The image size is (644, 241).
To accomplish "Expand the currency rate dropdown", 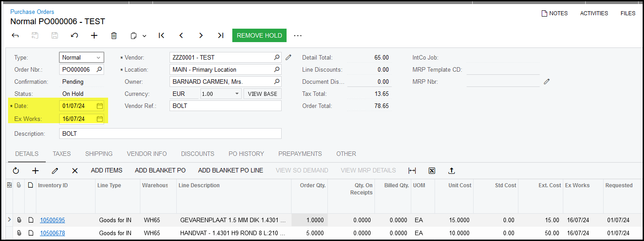I will [x=237, y=94].
